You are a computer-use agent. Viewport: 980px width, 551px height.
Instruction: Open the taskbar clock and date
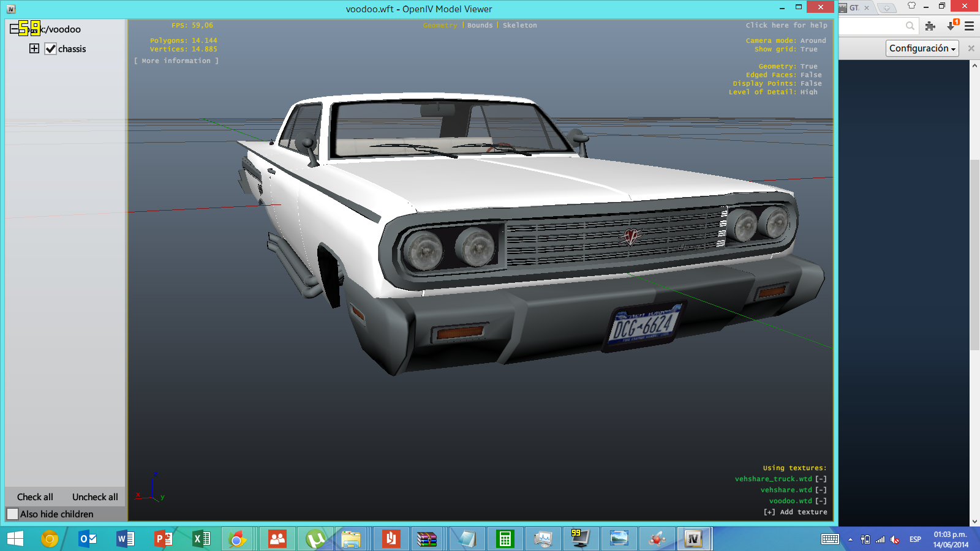click(951, 539)
